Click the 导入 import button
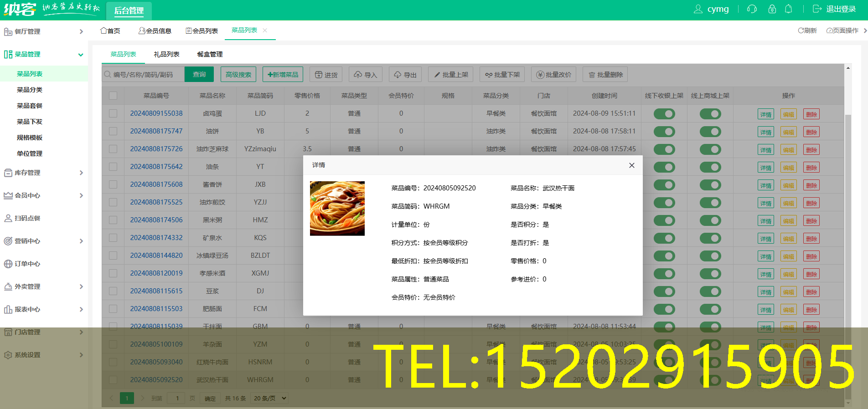Image resolution: width=868 pixels, height=409 pixels. 366,74
